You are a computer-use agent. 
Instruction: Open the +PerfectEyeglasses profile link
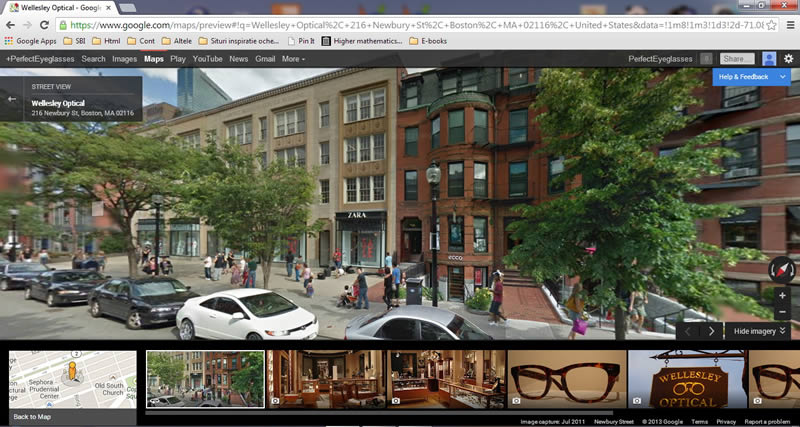coord(40,59)
